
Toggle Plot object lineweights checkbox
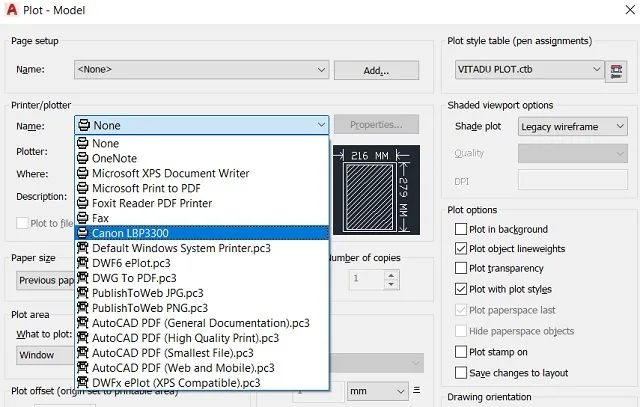(x=461, y=249)
